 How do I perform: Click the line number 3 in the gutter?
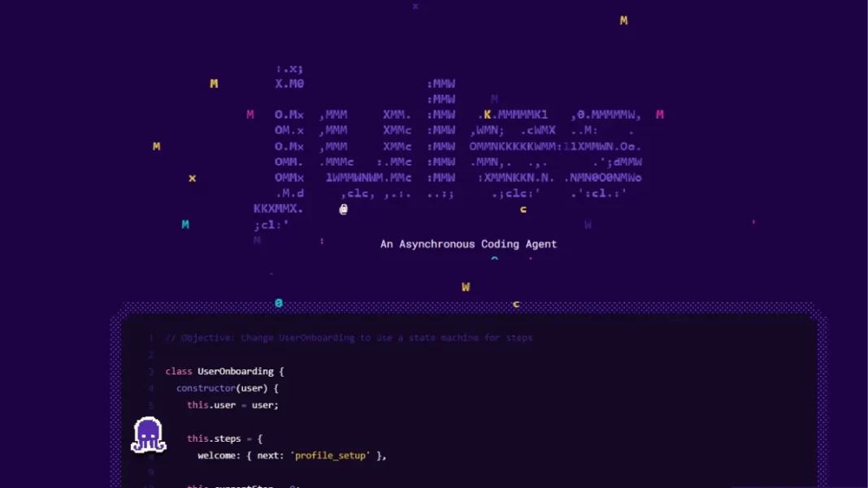150,371
